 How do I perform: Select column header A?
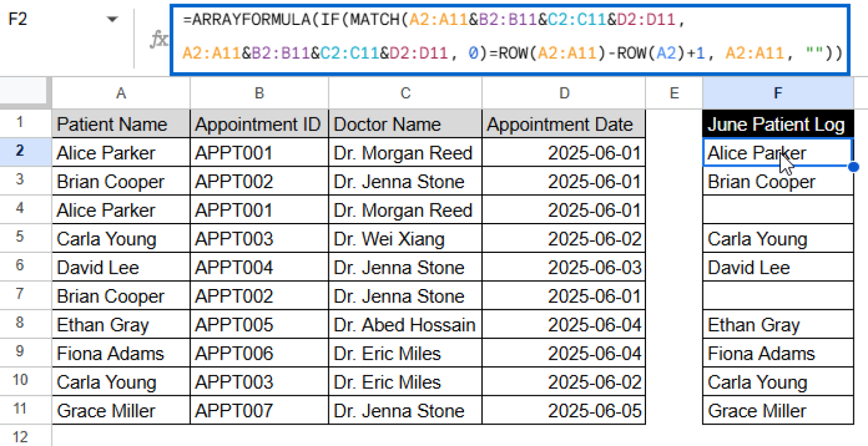pos(120,93)
